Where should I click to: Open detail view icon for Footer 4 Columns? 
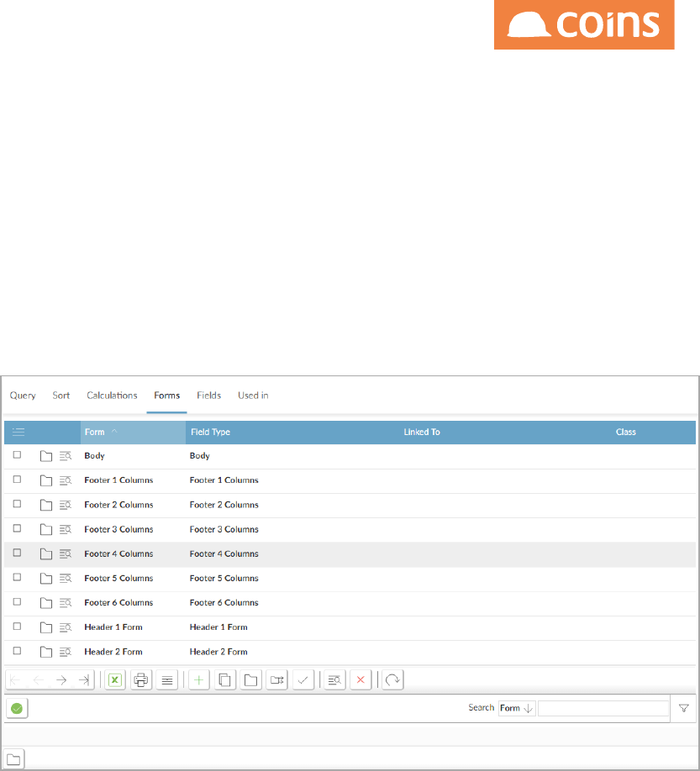click(66, 554)
